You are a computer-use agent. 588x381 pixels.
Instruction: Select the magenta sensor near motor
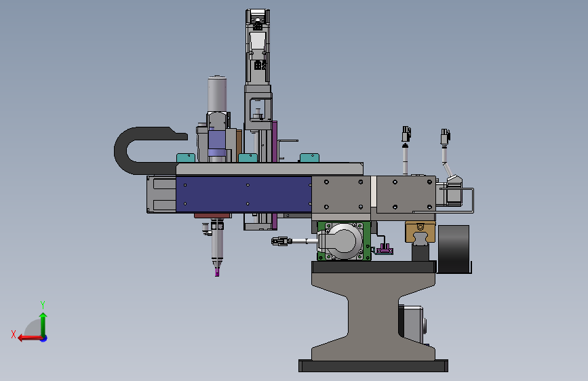[x=385, y=249]
